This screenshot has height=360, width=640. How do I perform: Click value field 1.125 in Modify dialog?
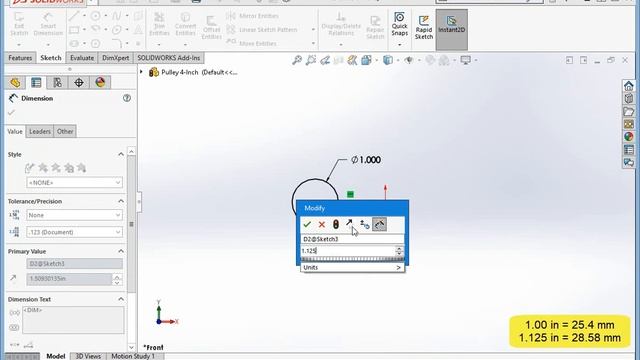348,251
